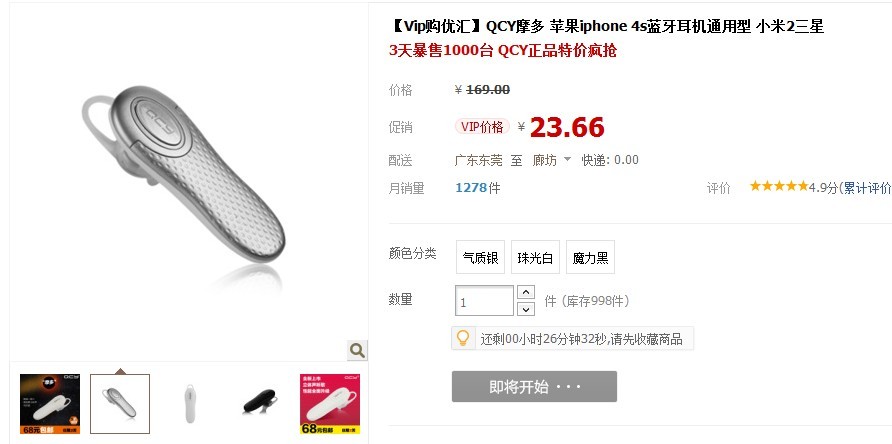Decrease quantity with the down arrow
The image size is (892, 444).
coord(526,309)
